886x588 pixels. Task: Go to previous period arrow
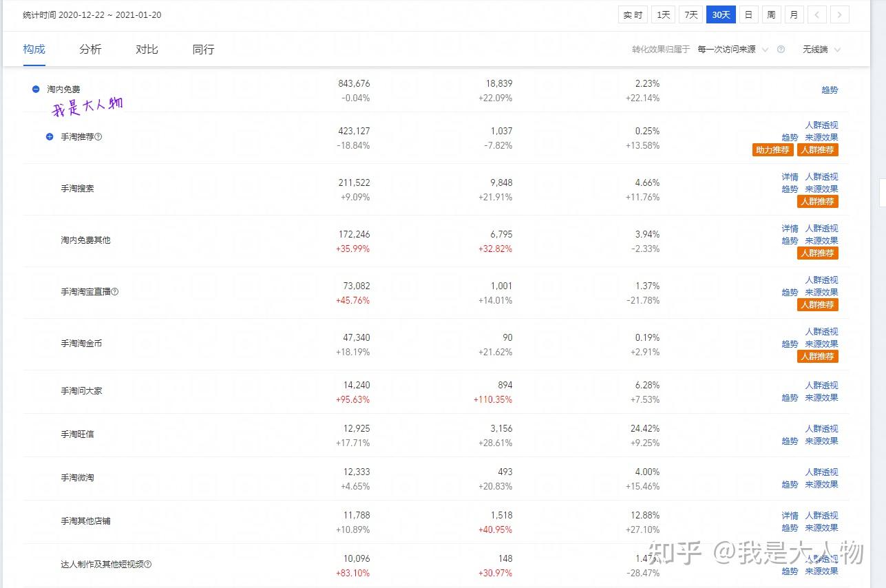[x=817, y=14]
